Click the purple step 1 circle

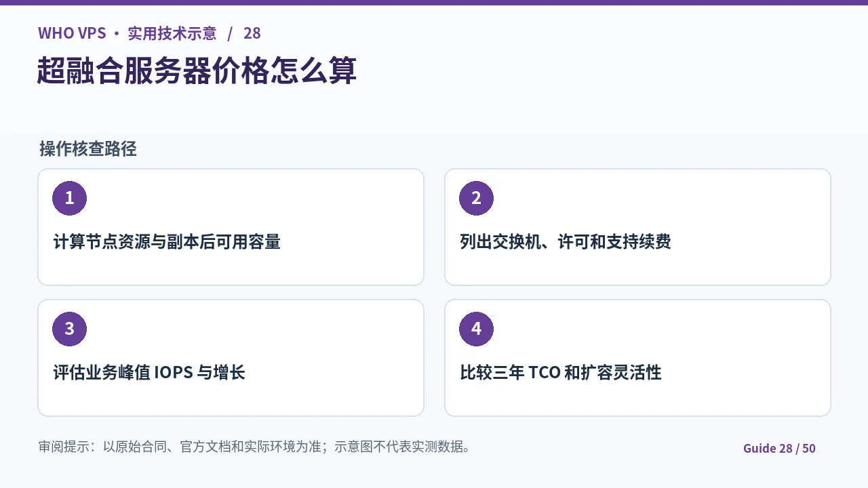point(69,199)
